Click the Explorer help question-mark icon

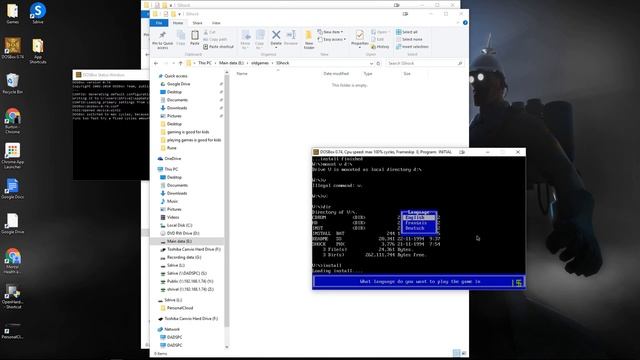click(x=465, y=23)
